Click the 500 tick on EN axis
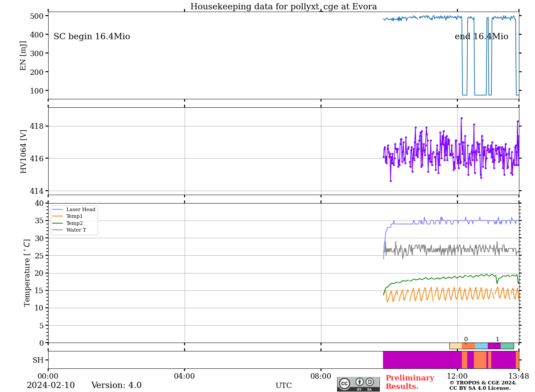The image size is (535, 392). point(37,16)
